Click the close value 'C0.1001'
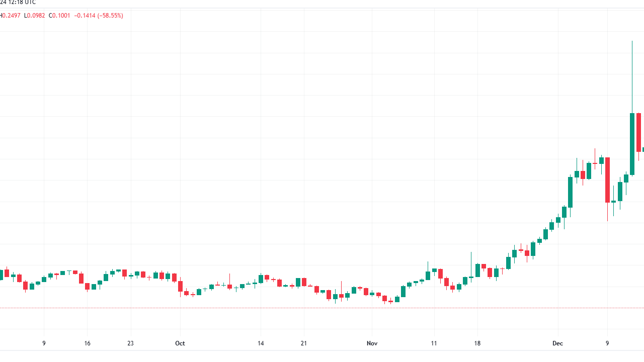This screenshot has width=644, height=362. [x=60, y=16]
